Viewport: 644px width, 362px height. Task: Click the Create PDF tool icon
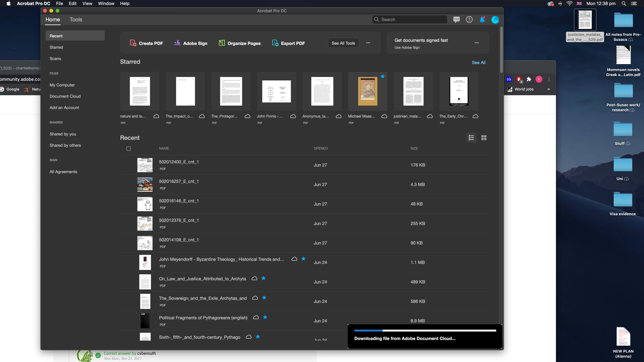(133, 43)
